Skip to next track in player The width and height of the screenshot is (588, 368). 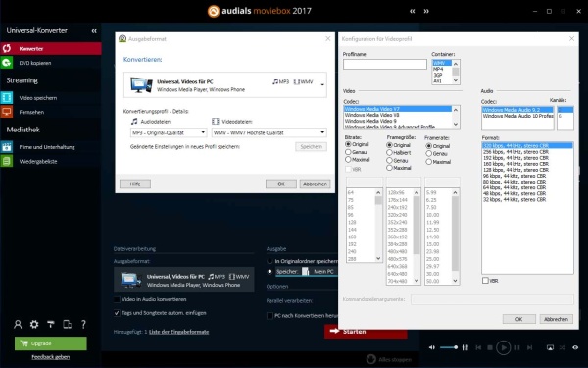coord(529,347)
